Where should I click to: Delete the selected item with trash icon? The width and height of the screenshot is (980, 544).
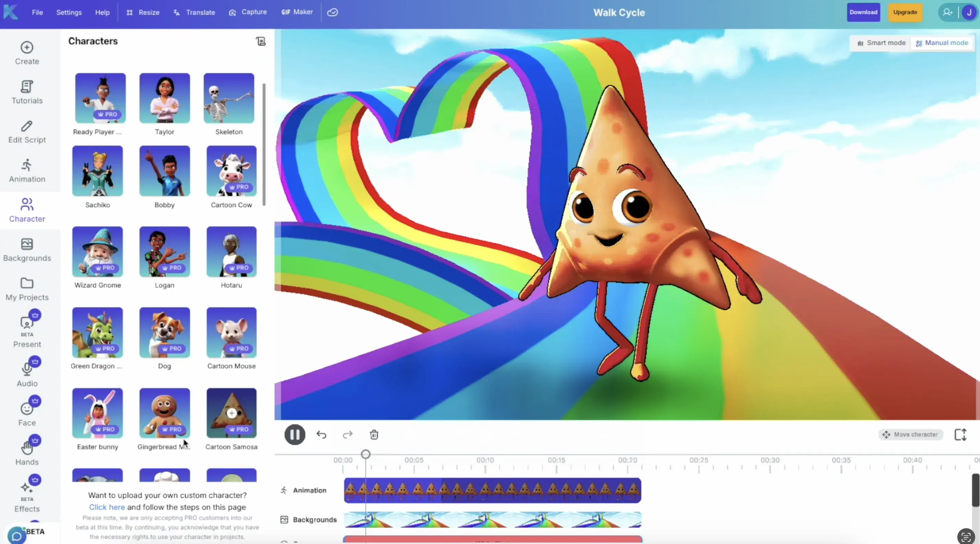pos(374,435)
